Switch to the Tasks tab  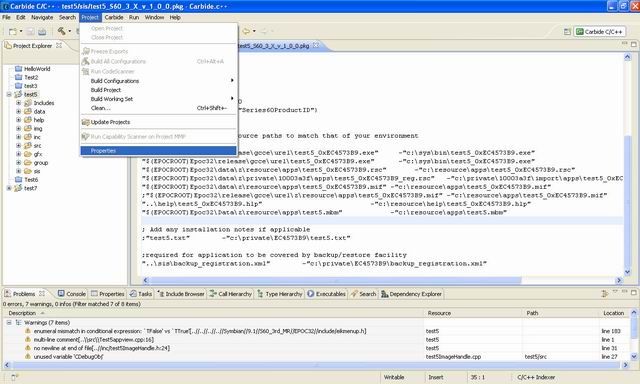(x=141, y=294)
